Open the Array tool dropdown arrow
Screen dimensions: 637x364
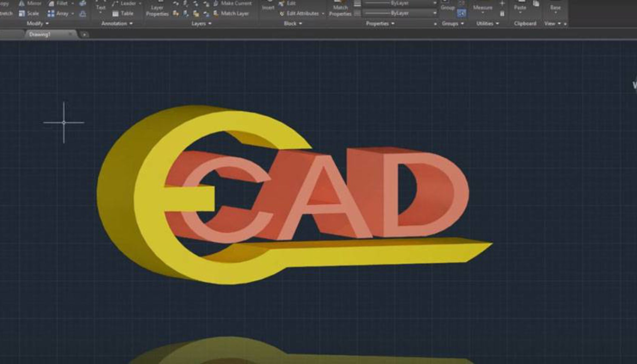tap(72, 14)
